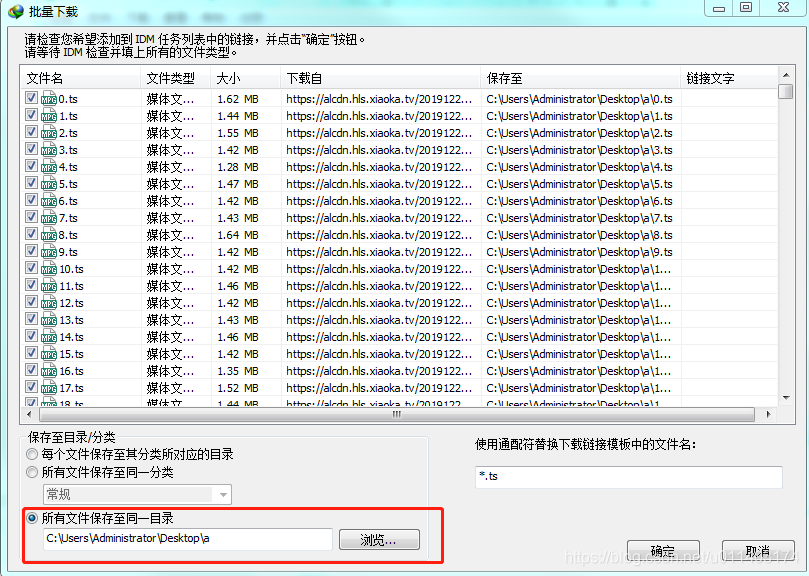Click the MPG icon of 4.ts
The image size is (809, 576).
pyautogui.click(x=49, y=167)
